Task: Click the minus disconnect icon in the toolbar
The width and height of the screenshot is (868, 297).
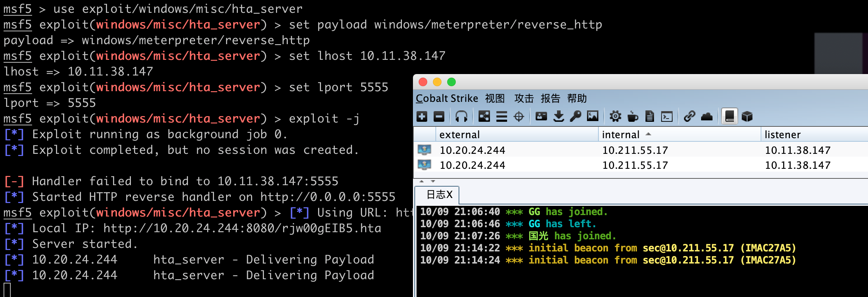Action: tap(439, 116)
